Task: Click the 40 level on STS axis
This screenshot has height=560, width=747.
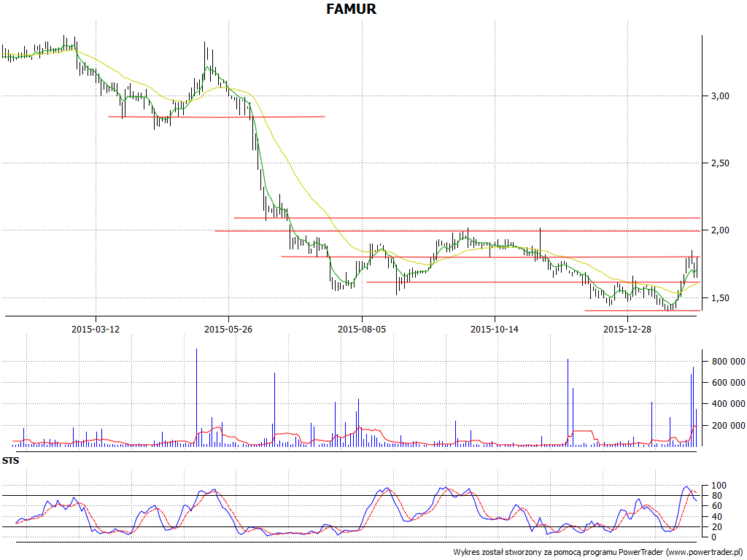Action: click(x=719, y=517)
